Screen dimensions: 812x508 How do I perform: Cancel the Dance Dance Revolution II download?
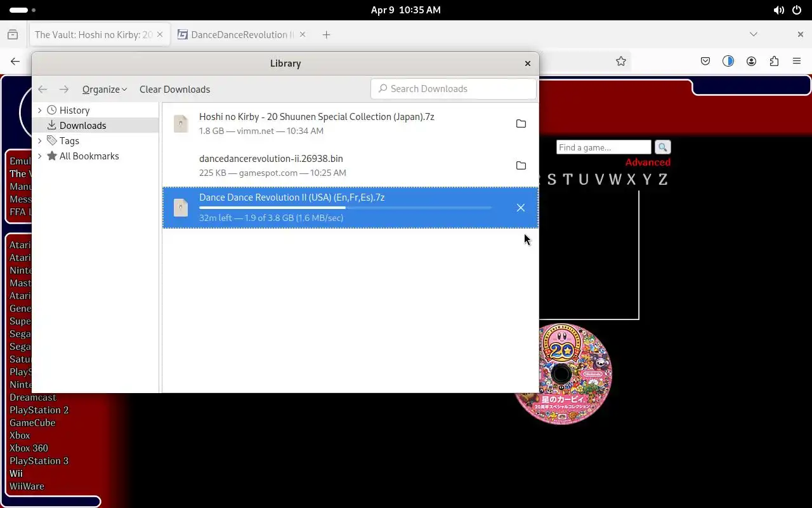click(521, 208)
